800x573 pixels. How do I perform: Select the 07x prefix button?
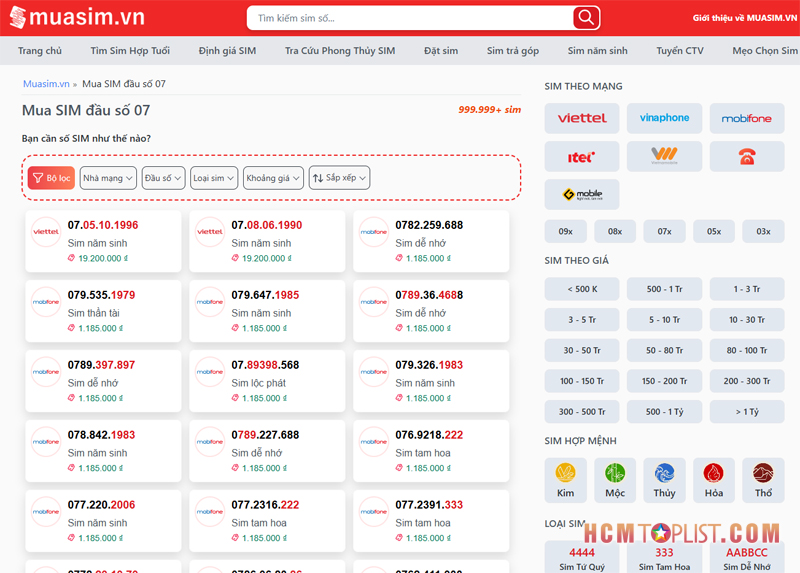click(664, 231)
